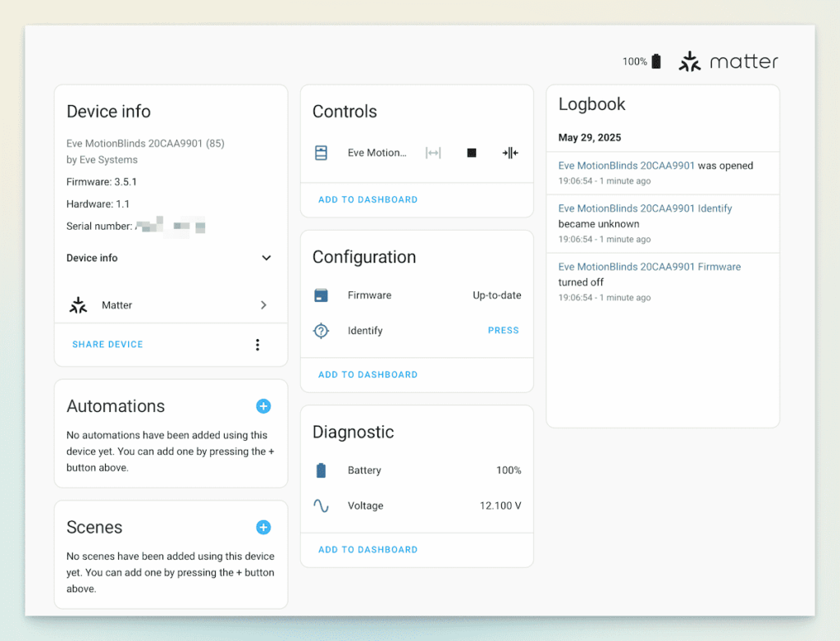This screenshot has height=641, width=840.
Task: Close the blinds using the close cover icon
Action: [509, 153]
